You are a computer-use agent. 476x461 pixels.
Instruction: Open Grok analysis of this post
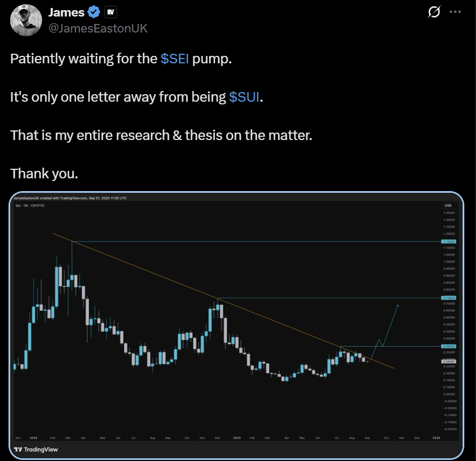pyautogui.click(x=434, y=13)
